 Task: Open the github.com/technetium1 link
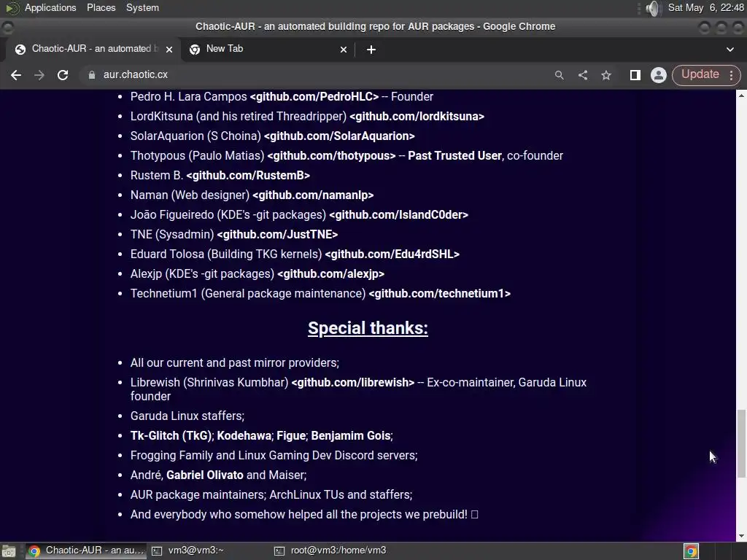(x=439, y=294)
